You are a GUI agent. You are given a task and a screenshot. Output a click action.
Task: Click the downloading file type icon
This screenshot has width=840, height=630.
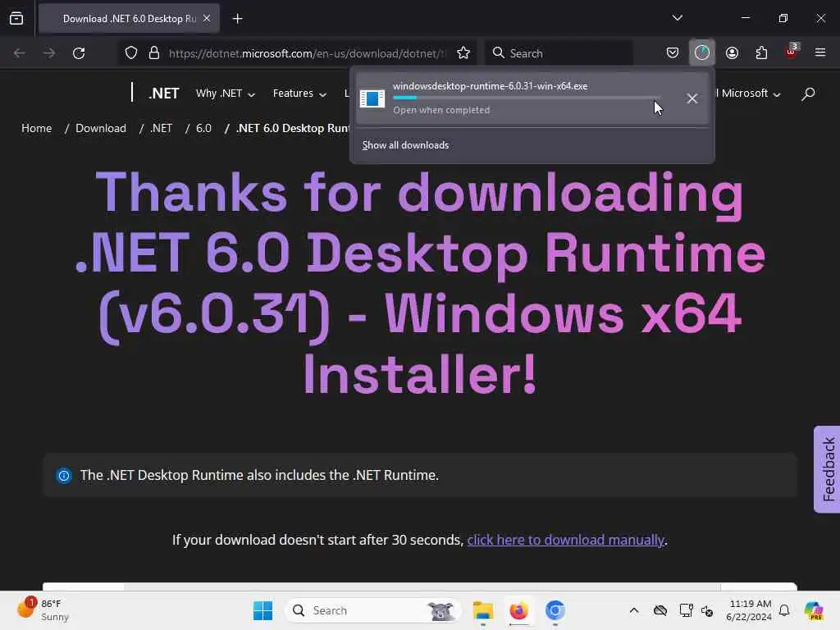tap(372, 98)
